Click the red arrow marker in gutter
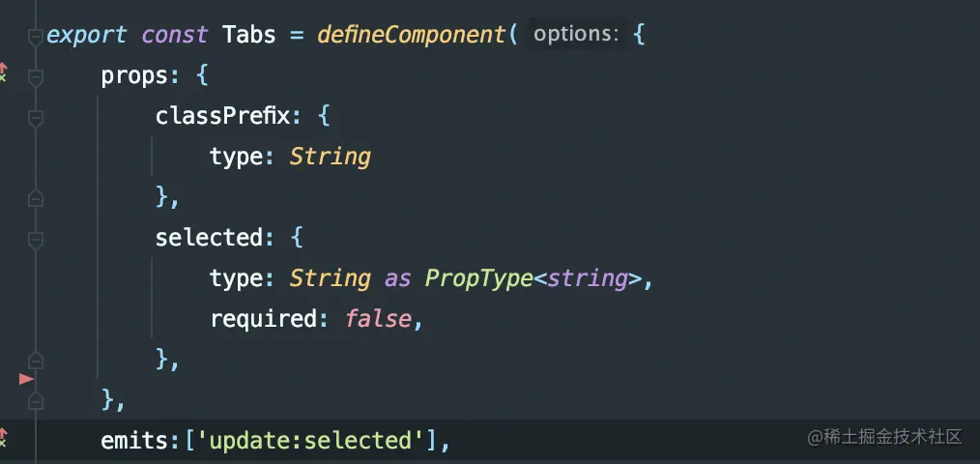 point(26,379)
